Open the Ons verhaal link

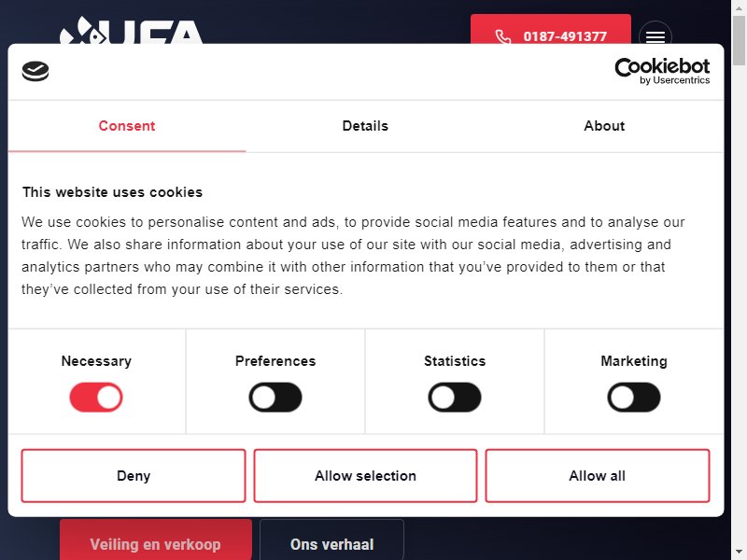[332, 539]
